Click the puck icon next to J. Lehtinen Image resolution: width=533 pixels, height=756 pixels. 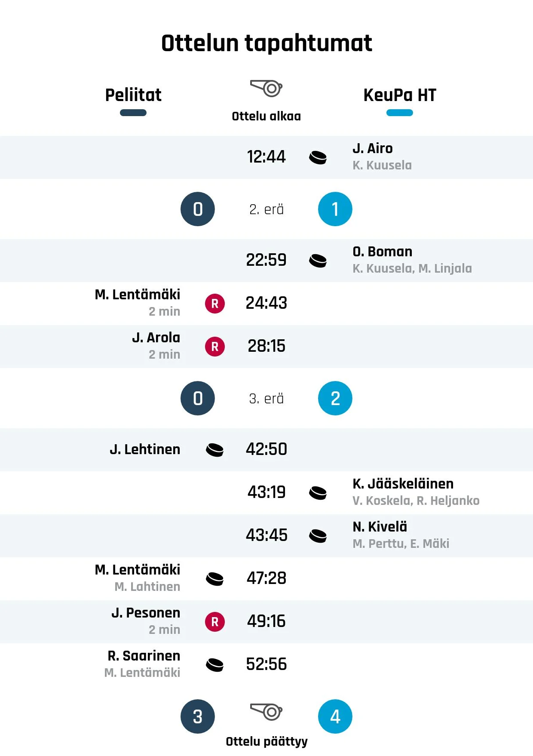click(x=215, y=450)
